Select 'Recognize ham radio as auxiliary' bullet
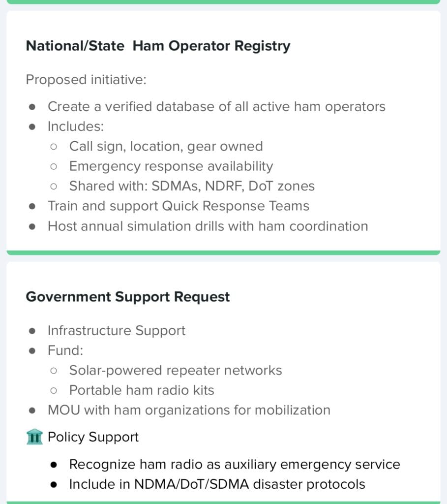 235,465
